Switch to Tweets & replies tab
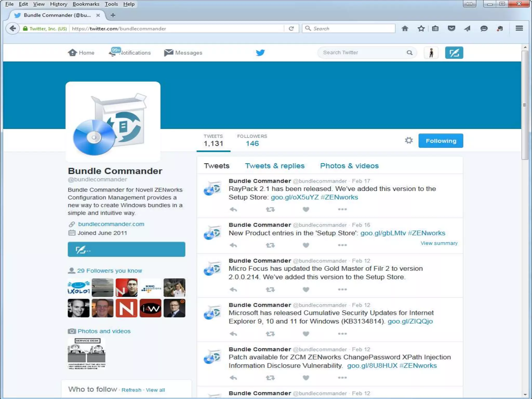This screenshot has height=399, width=532. coord(275,166)
